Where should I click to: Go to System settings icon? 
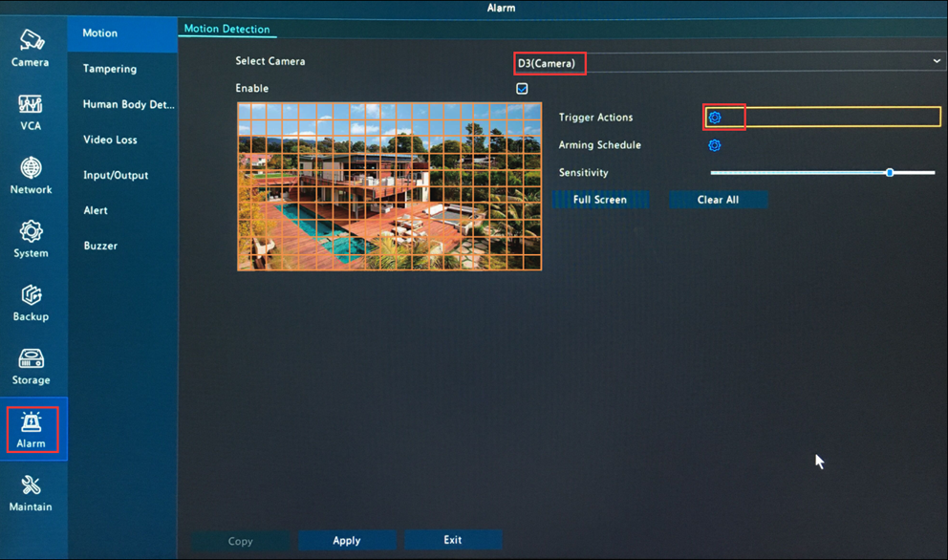coord(31,232)
